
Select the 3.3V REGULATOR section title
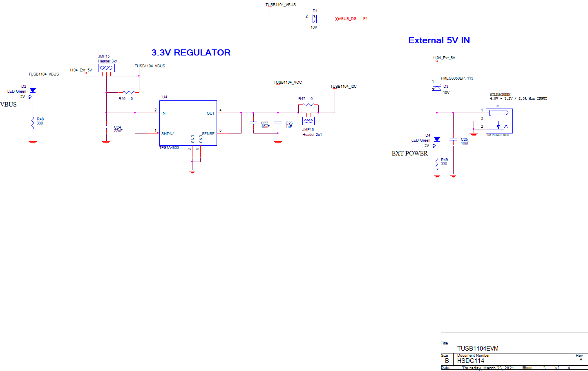191,52
